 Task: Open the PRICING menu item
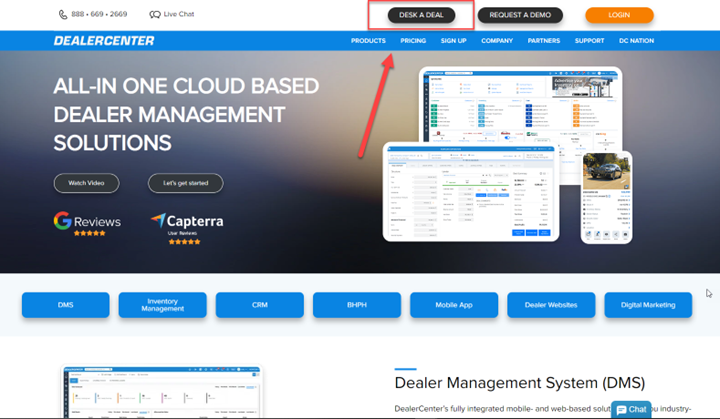tap(413, 41)
